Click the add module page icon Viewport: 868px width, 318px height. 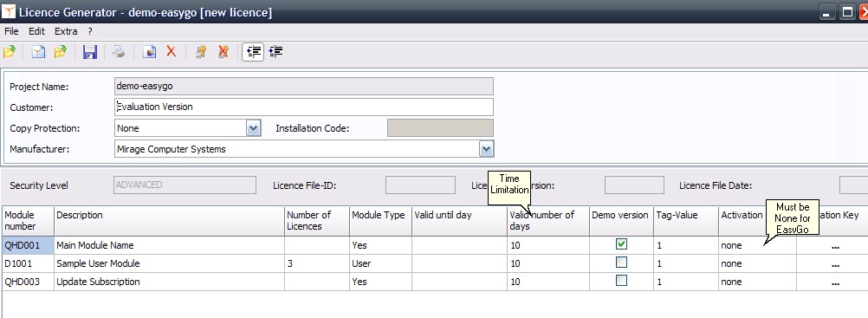[x=150, y=52]
